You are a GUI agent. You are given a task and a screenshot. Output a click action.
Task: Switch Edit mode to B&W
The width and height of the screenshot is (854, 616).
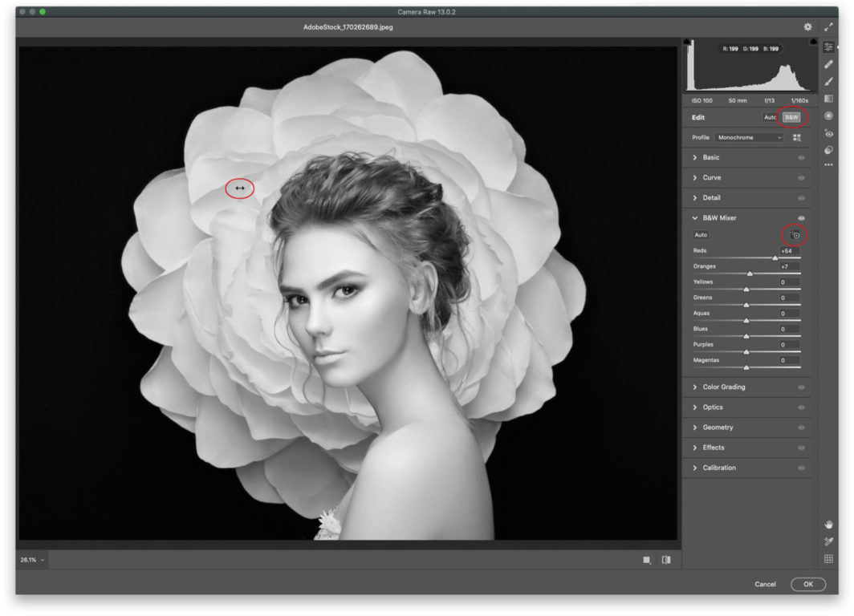[x=791, y=117]
